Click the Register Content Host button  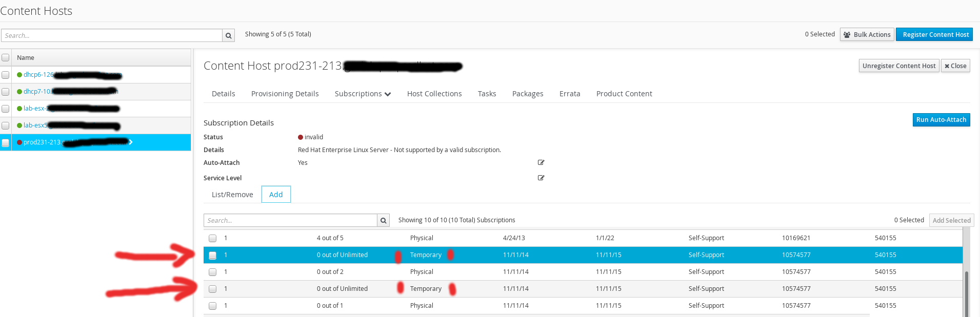[935, 35]
